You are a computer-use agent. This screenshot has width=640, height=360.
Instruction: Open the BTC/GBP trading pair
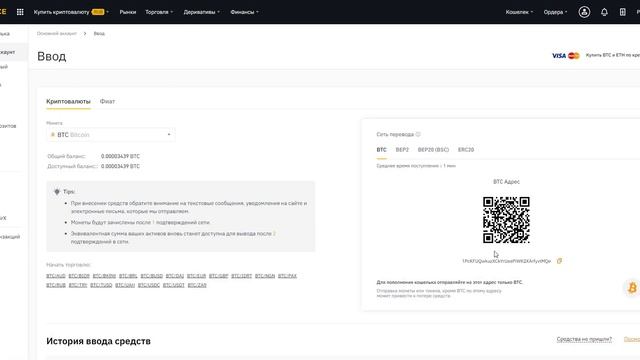coord(218,276)
